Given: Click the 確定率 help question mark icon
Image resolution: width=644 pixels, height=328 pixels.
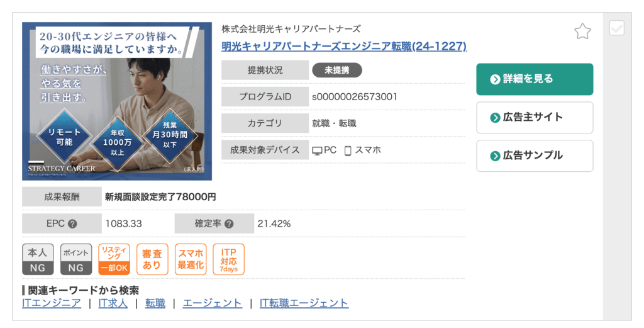Looking at the screenshot, I should coord(229,223).
